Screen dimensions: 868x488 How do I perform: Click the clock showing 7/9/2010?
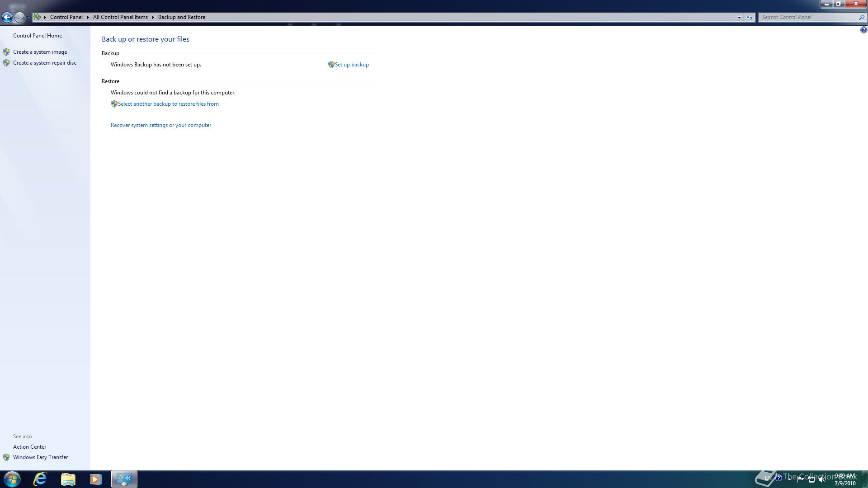[844, 479]
